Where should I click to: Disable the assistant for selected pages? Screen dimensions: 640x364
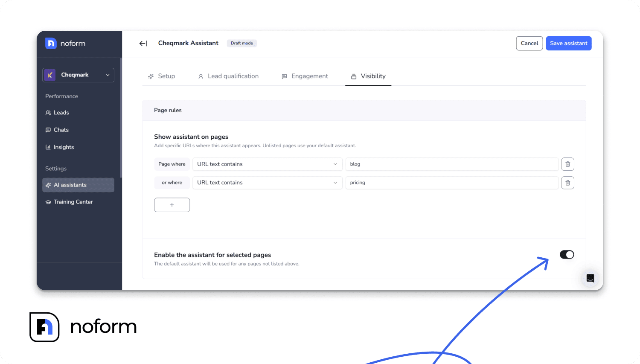pyautogui.click(x=567, y=254)
